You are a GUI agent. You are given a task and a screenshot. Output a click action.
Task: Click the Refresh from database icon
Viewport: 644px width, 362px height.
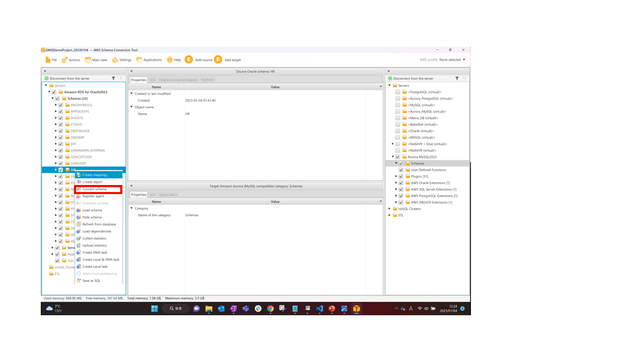click(78, 224)
